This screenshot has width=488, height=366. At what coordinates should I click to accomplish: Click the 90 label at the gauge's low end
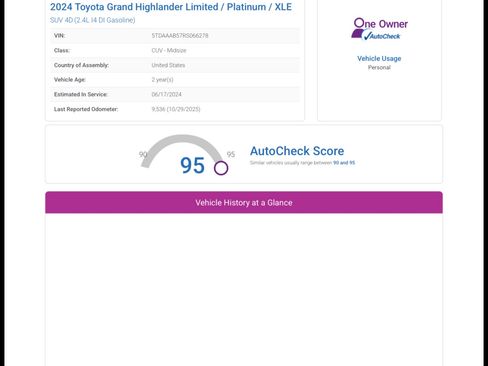click(x=143, y=154)
